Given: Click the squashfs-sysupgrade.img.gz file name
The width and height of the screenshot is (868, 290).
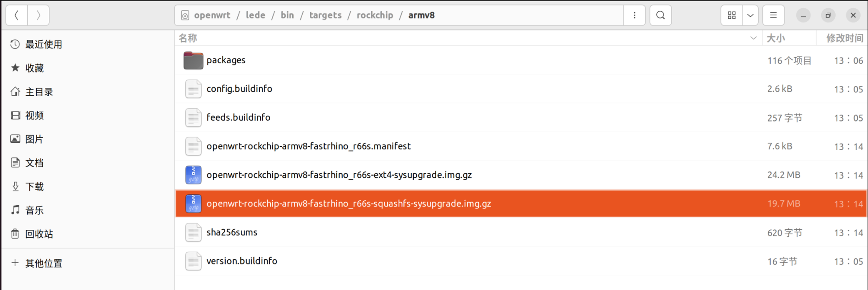Looking at the screenshot, I should [x=348, y=203].
